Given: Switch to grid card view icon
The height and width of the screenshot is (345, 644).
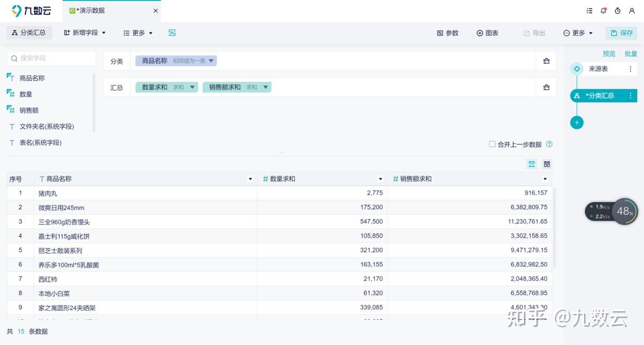Looking at the screenshot, I should 547,164.
